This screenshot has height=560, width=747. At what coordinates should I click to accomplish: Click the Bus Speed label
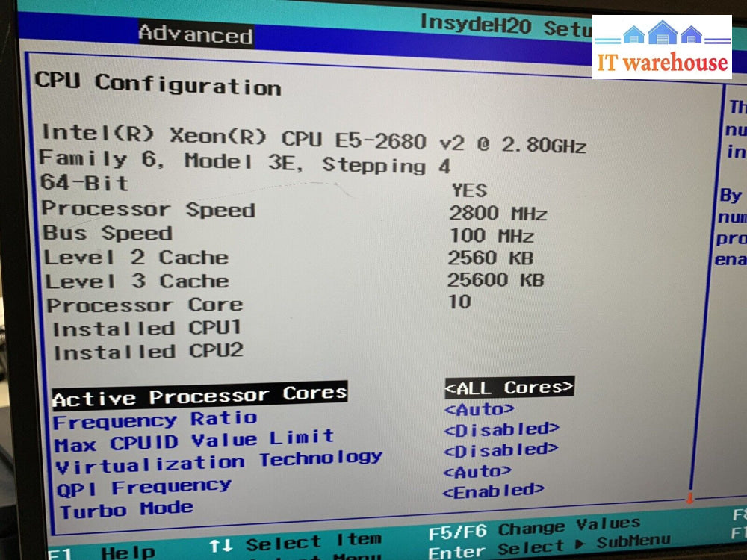108,233
